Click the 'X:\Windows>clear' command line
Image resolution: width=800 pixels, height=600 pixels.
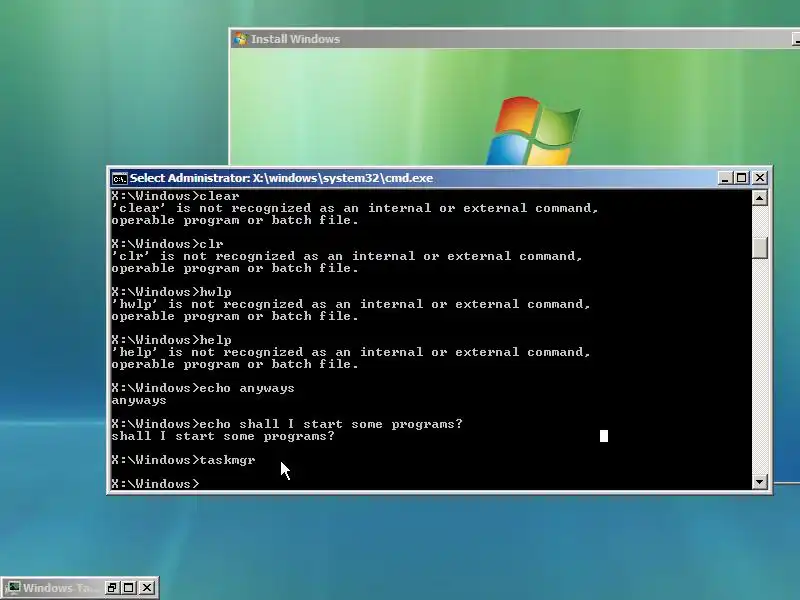175,196
